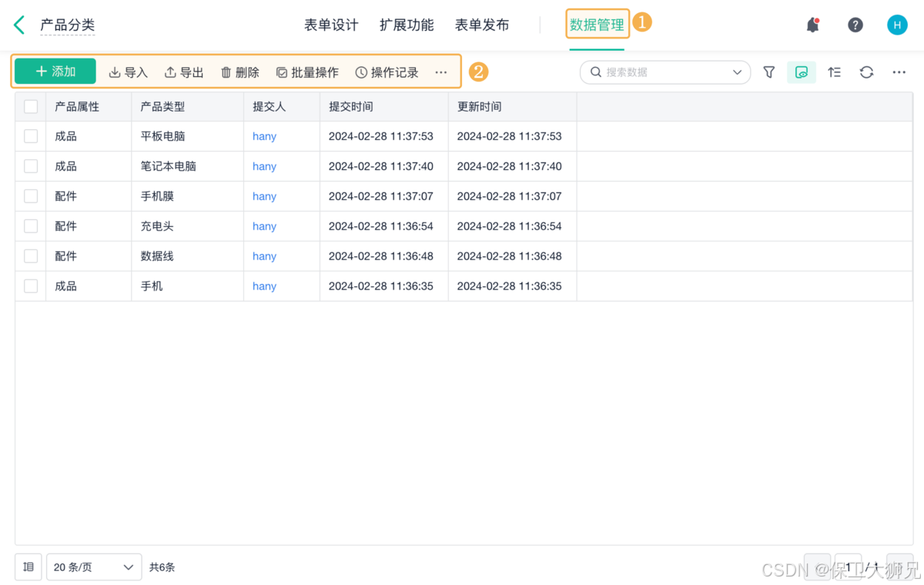
Task: Click the 更新时间 column header
Action: point(512,107)
